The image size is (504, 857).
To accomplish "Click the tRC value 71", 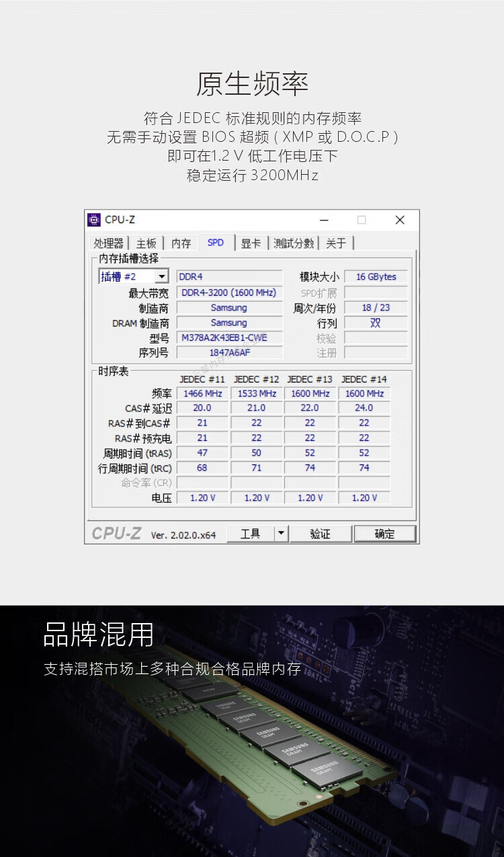I will (x=256, y=468).
